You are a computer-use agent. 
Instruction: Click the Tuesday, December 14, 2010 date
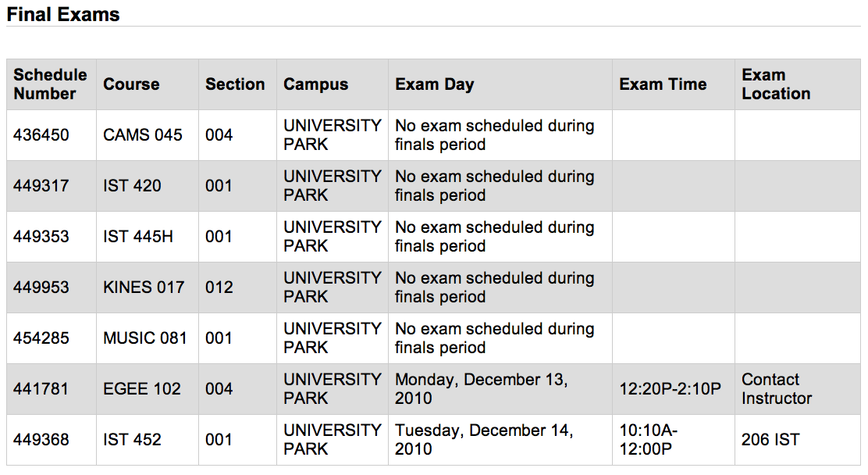(x=485, y=440)
